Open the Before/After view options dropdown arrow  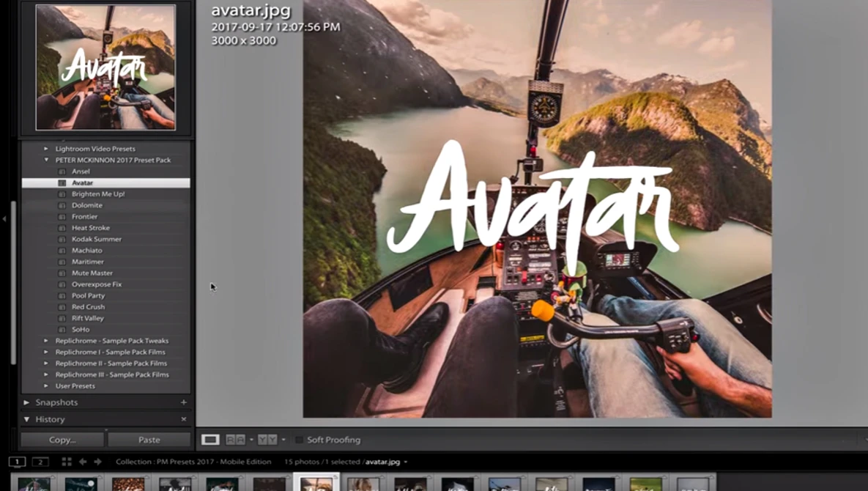coord(283,440)
